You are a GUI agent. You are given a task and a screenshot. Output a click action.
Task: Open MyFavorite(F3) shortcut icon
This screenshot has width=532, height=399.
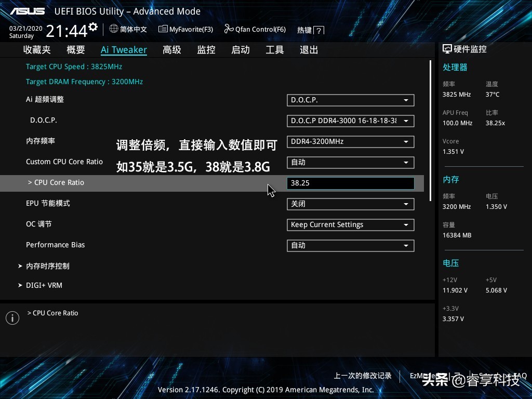coord(163,29)
